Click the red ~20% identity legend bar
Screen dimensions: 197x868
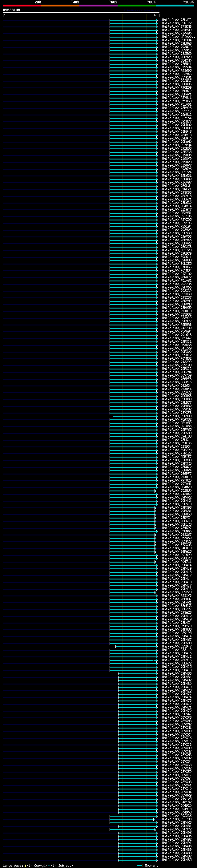click(22, 6)
